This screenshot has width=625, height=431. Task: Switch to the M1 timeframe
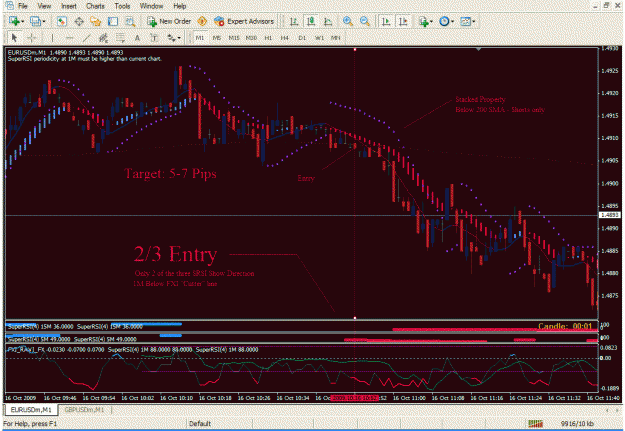tap(200, 38)
